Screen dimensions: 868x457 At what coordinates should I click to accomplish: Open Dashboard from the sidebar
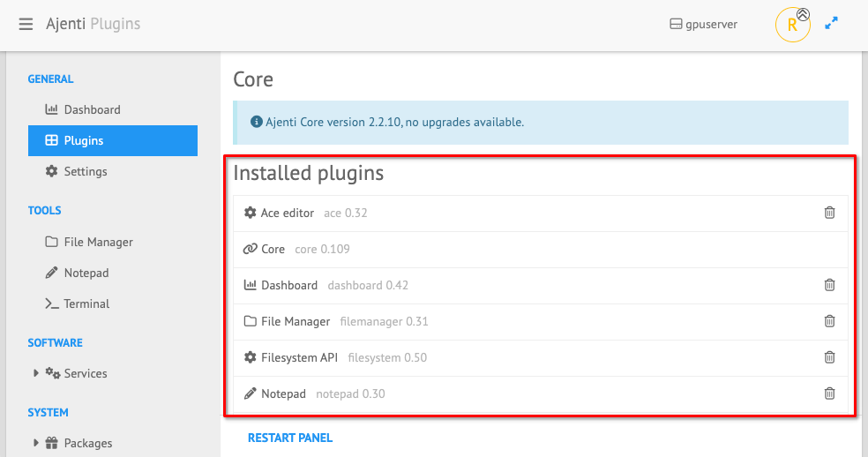pyautogui.click(x=112, y=109)
